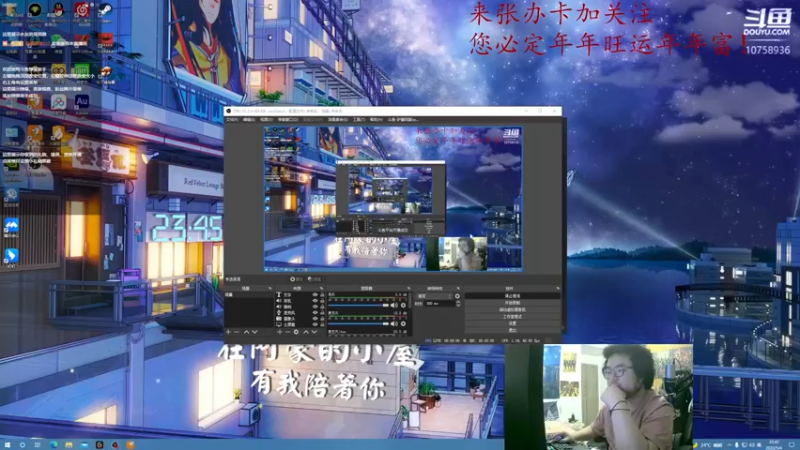Move source up in the Sources panel
This screenshot has width=800, height=450.
306,332
